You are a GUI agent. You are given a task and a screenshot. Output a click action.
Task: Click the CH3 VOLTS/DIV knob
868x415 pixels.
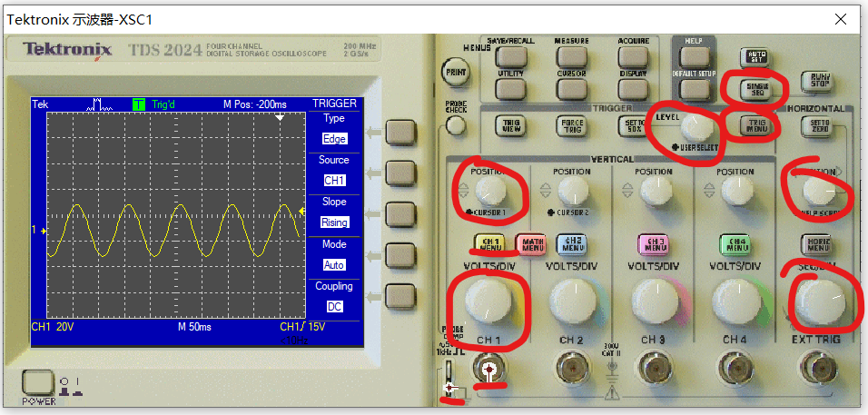point(655,302)
